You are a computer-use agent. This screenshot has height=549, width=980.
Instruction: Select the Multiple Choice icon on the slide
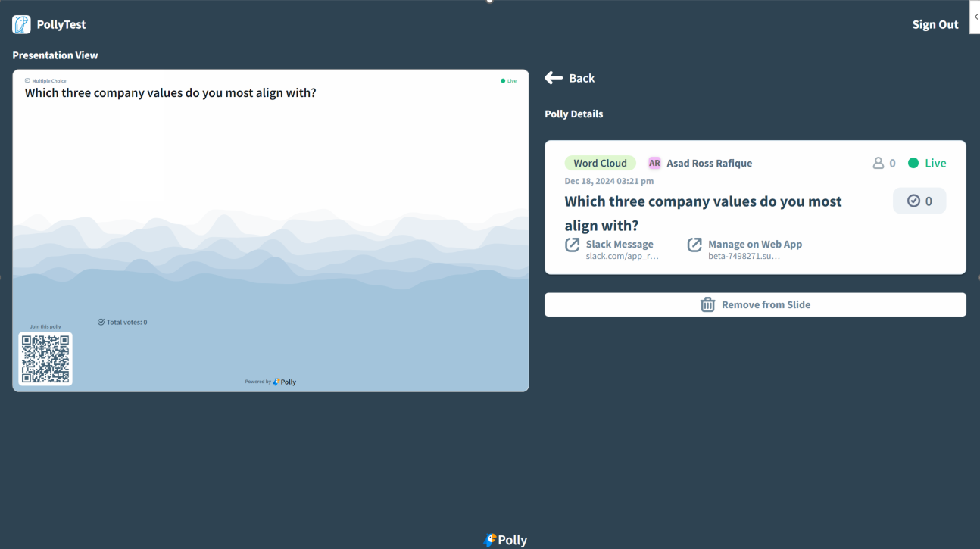point(27,80)
